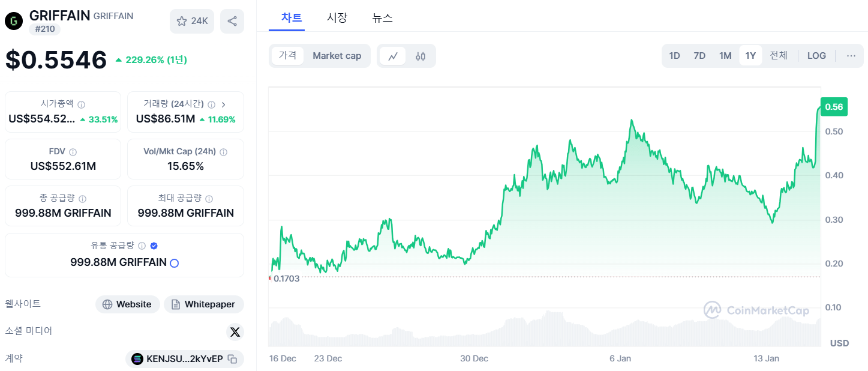Open the X social media profile icon
The image size is (868, 371).
tap(235, 332)
